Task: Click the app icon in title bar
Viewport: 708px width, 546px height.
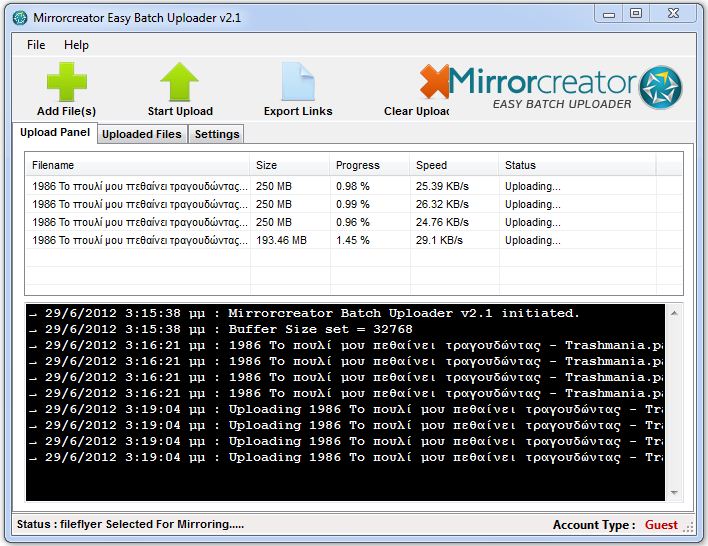Action: pyautogui.click(x=20, y=18)
